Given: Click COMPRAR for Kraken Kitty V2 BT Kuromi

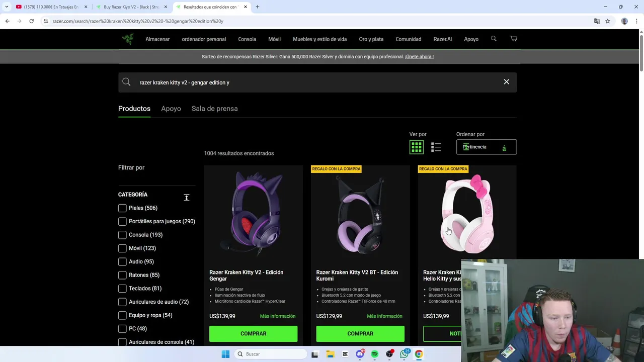Looking at the screenshot, I should click(360, 334).
